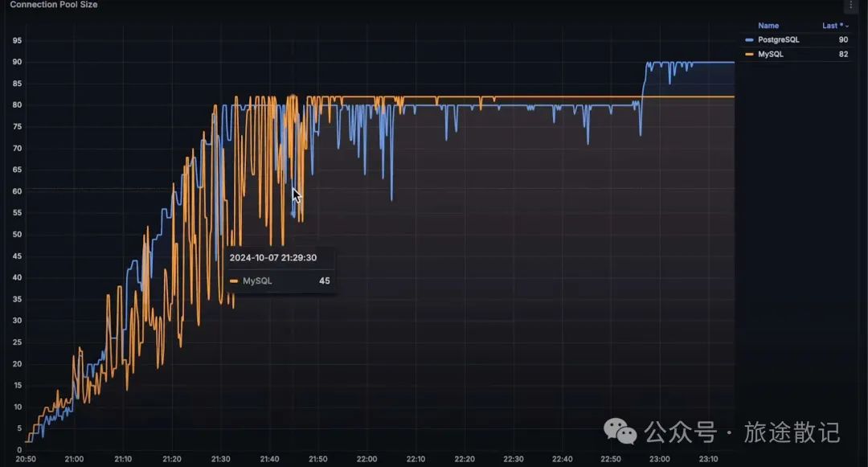The height and width of the screenshot is (467, 868).
Task: Click the 旅途散记 watermark text
Action: (792, 432)
